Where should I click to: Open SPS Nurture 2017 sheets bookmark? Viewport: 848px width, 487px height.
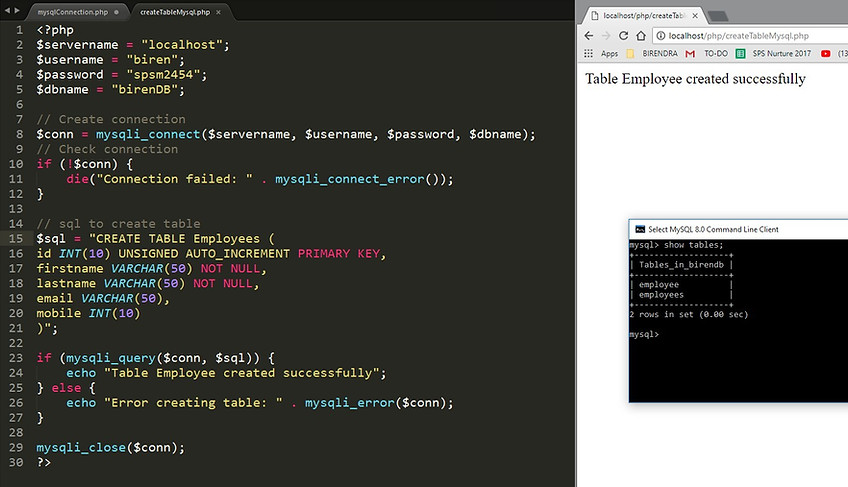pyautogui.click(x=741, y=54)
